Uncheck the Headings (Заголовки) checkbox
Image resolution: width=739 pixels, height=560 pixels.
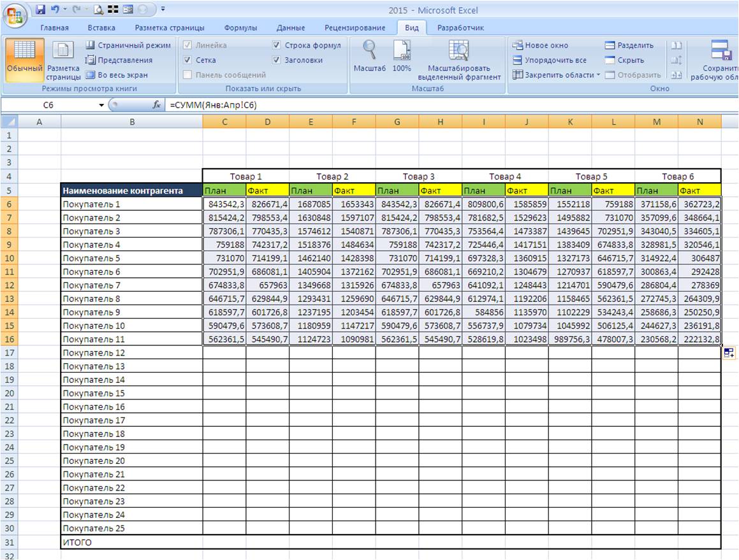(x=277, y=61)
